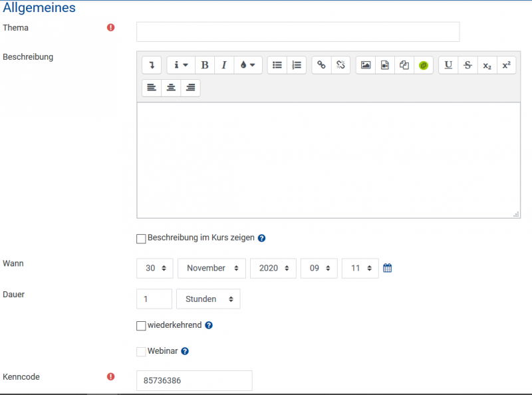This screenshot has width=532, height=395.
Task: Insert a hyperlink via link icon
Action: pos(321,65)
